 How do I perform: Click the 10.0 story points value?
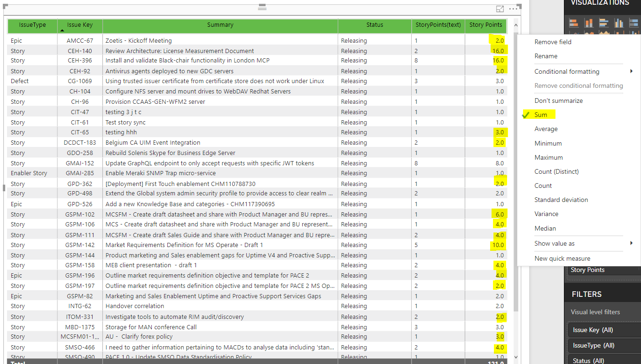point(498,245)
